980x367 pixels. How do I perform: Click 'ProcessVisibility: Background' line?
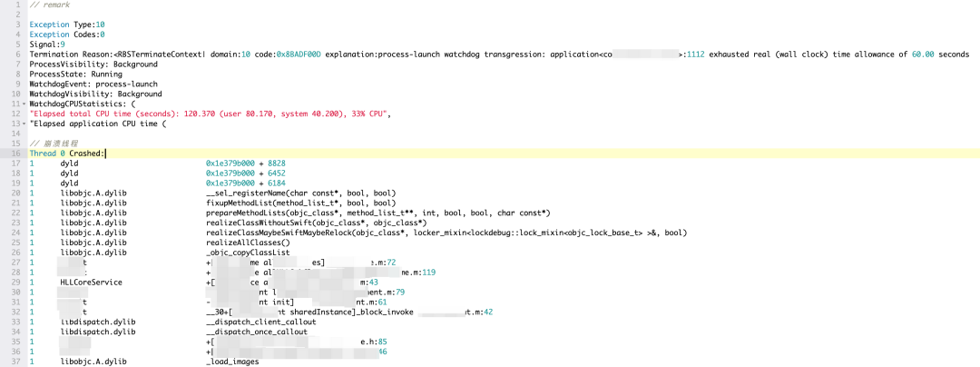pyautogui.click(x=93, y=64)
